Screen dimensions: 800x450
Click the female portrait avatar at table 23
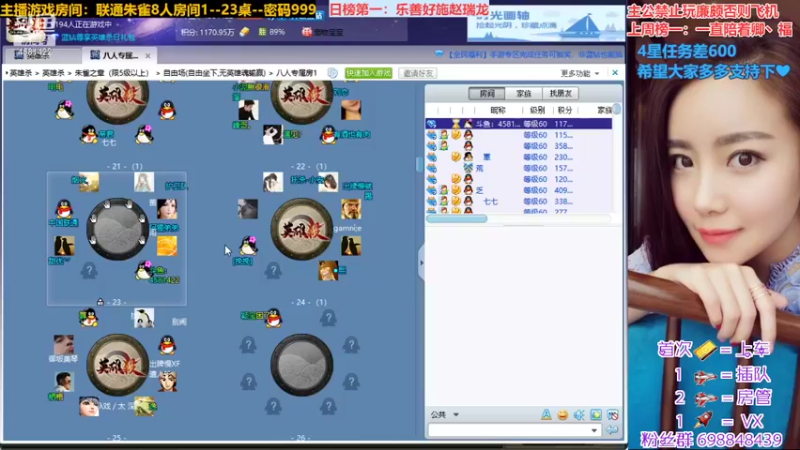tap(167, 209)
